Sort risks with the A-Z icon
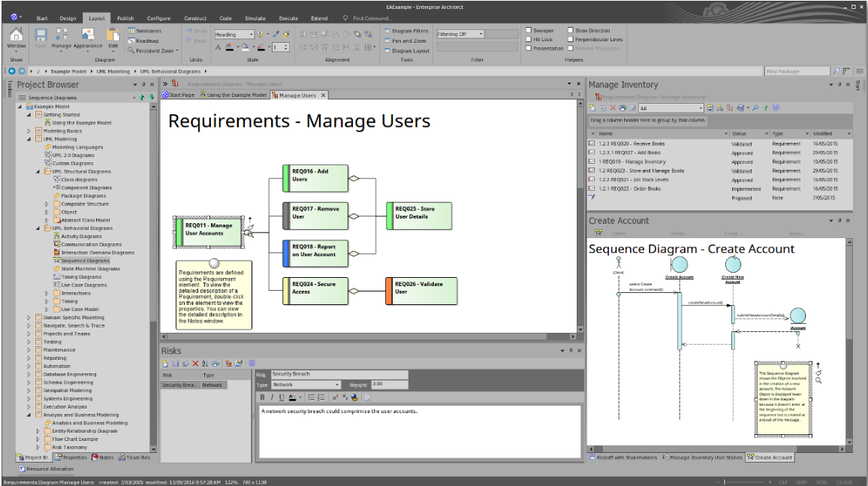868x486 pixels. tap(206, 364)
